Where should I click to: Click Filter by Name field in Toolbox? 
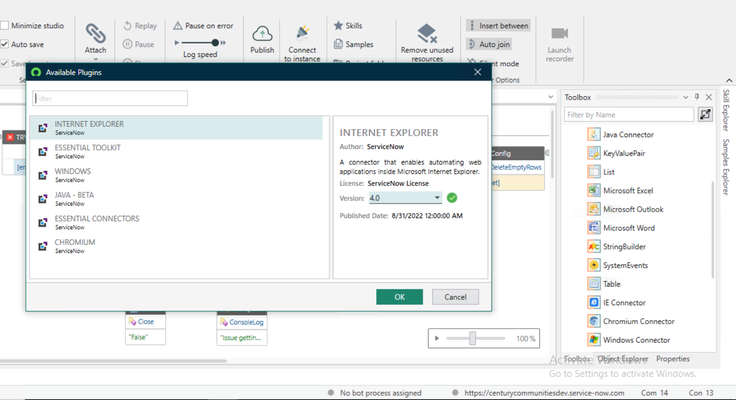coord(629,115)
